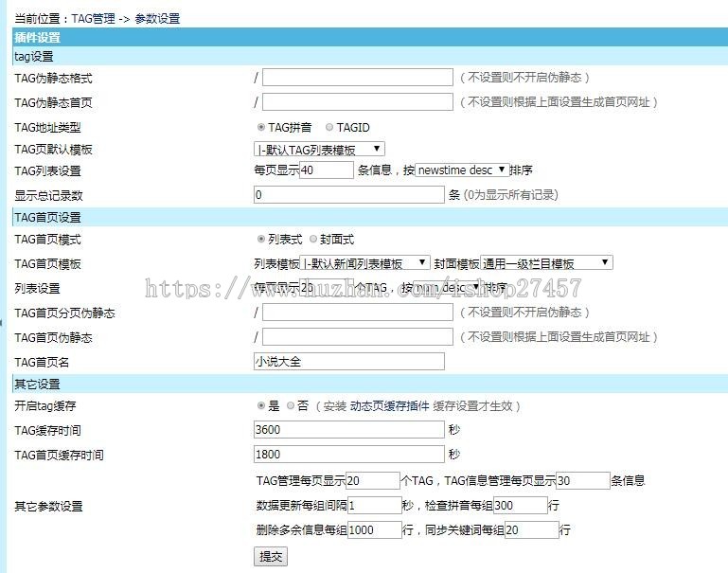Click the 插件设置 header bar
The image size is (728, 573).
coord(370,37)
